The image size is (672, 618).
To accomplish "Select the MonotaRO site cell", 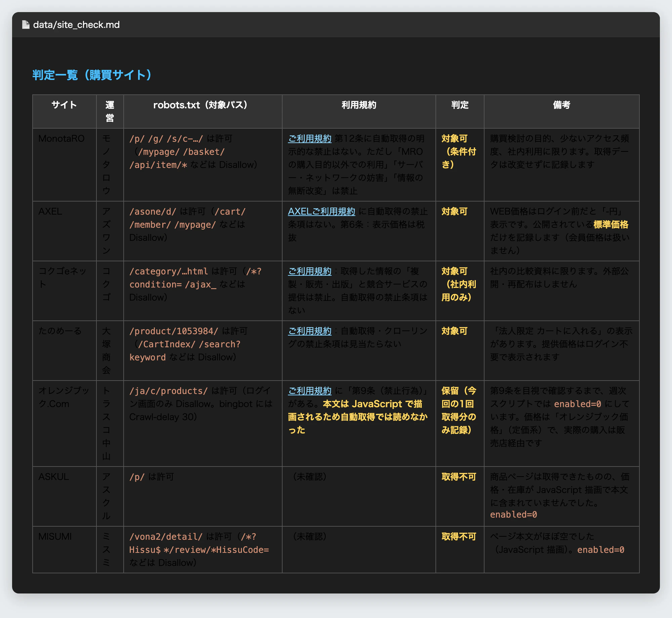I will tap(64, 165).
